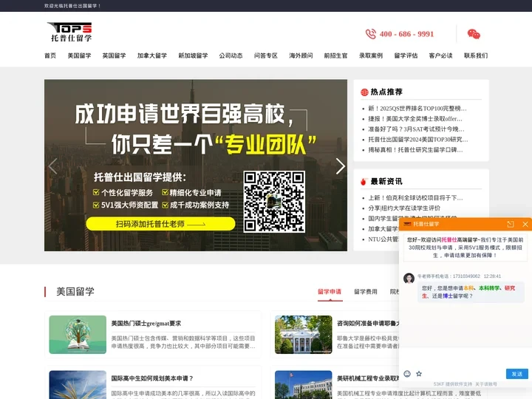
Task: Open article 美国热门硕士gre/gmat要求
Action: tap(146, 324)
